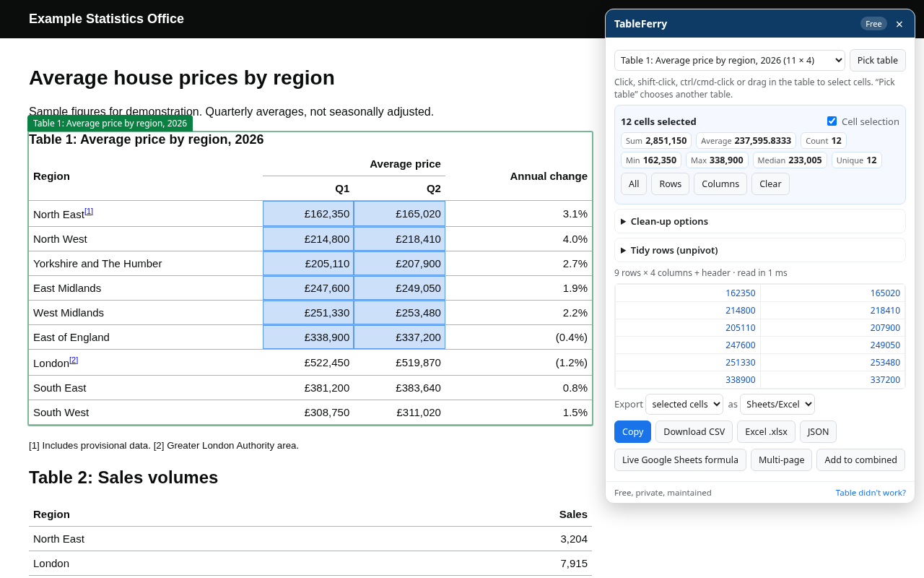Click Download CSV button
Screen dimensions: 924x578
click(694, 431)
